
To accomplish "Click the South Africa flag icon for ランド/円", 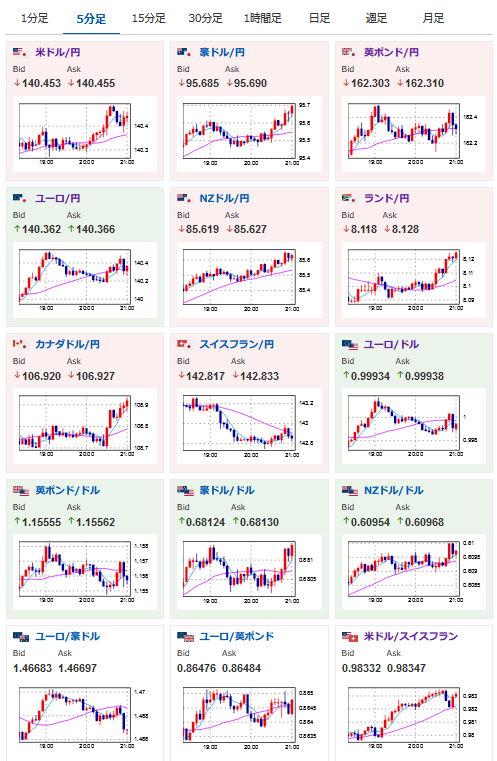I will [x=349, y=198].
